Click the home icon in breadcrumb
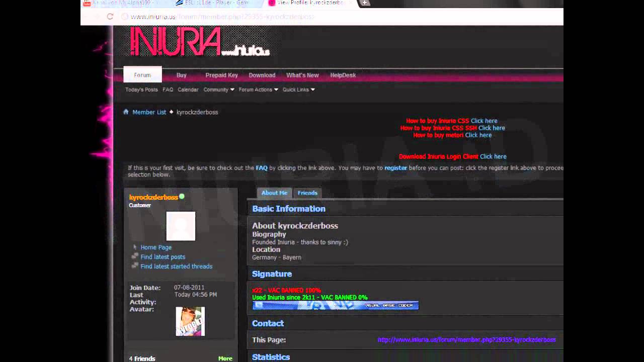This screenshot has width=644, height=362. tap(126, 112)
